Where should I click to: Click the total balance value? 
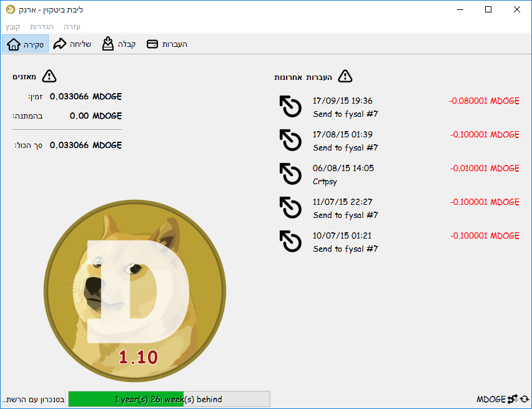click(x=86, y=145)
